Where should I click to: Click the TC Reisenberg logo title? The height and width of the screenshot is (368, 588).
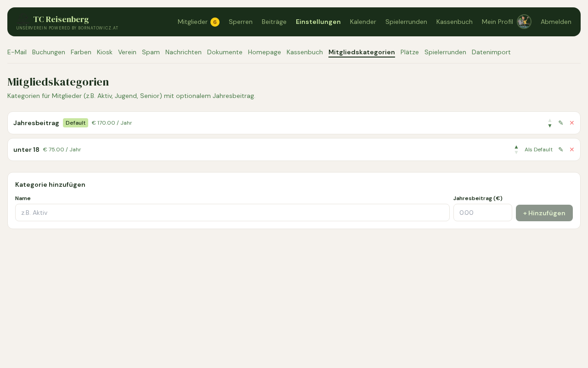pos(61,19)
